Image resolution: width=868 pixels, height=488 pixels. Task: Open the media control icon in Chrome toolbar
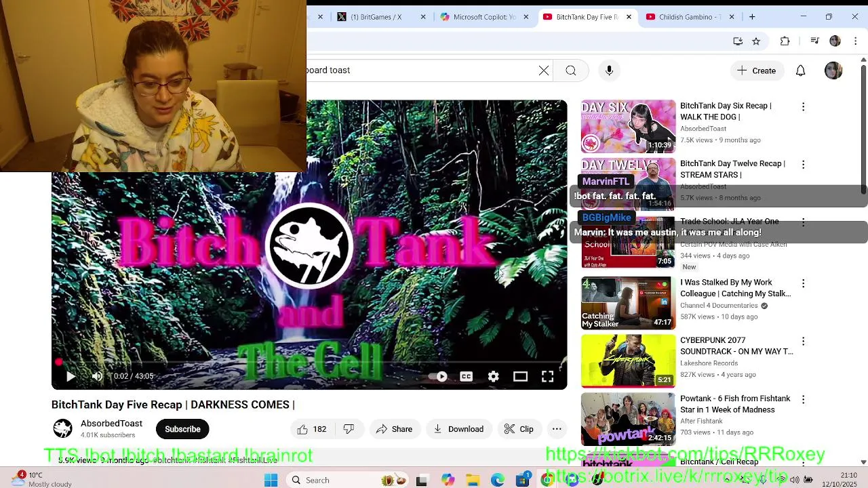(x=814, y=41)
